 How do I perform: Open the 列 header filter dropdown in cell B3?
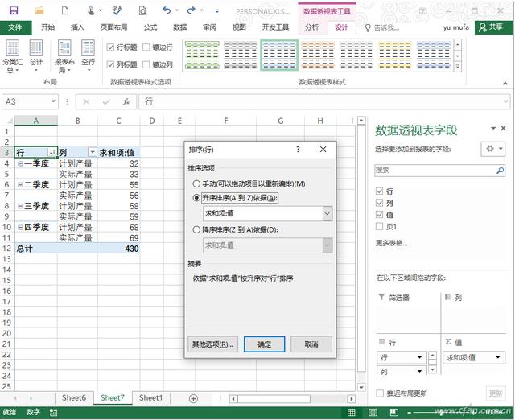pyautogui.click(x=93, y=152)
